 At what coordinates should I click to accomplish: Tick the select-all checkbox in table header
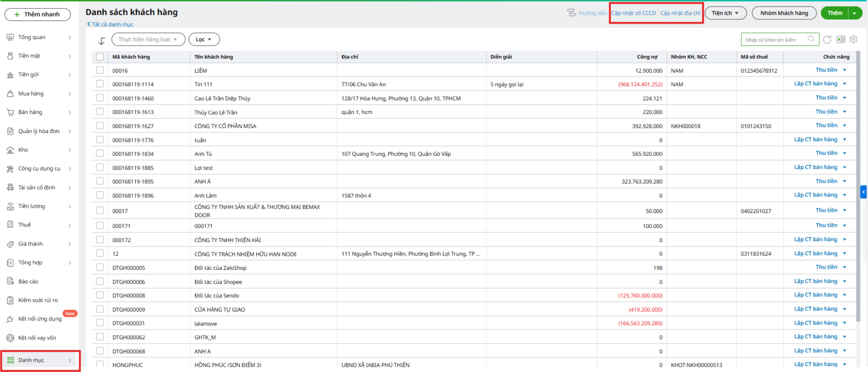click(100, 57)
